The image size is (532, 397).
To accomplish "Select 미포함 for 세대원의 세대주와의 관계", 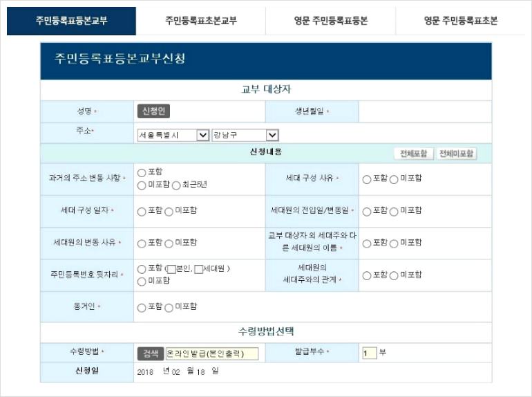I will coord(394,275).
